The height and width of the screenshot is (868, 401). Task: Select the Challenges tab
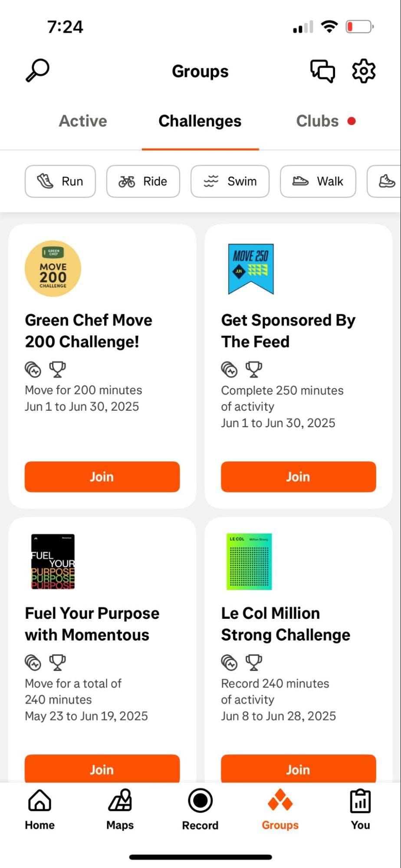pyautogui.click(x=200, y=121)
